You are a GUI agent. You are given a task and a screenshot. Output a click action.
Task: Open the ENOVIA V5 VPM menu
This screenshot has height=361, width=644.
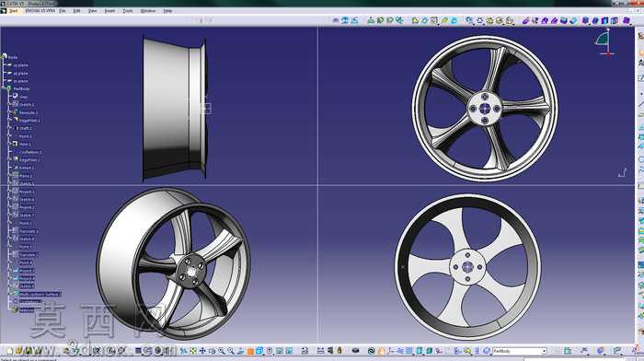(x=40, y=11)
